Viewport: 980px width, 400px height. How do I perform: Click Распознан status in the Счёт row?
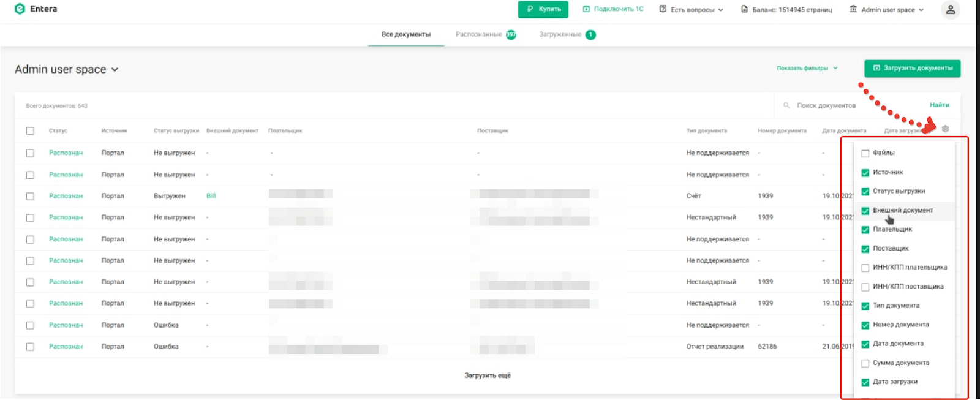(66, 196)
